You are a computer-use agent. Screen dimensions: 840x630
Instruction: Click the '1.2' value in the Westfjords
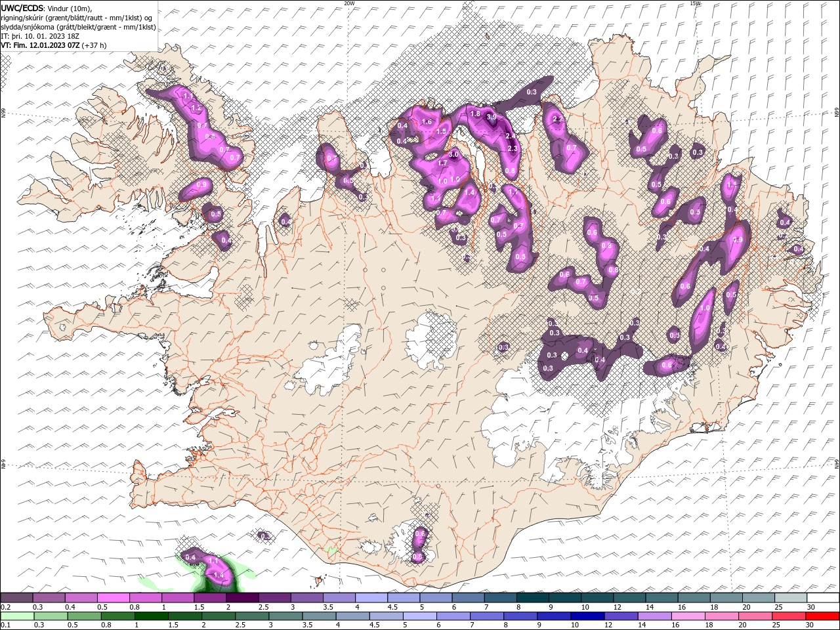tap(195, 107)
